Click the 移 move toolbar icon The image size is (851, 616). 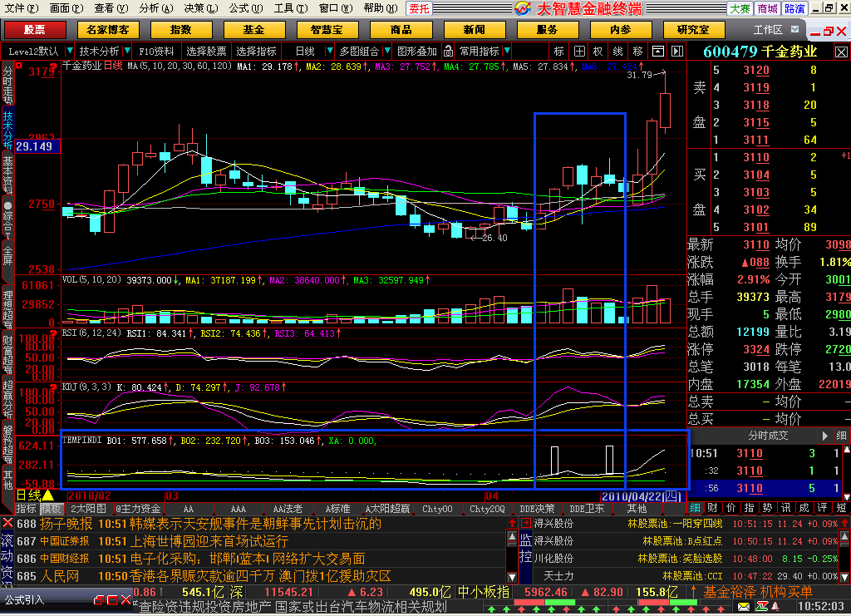pos(637,52)
